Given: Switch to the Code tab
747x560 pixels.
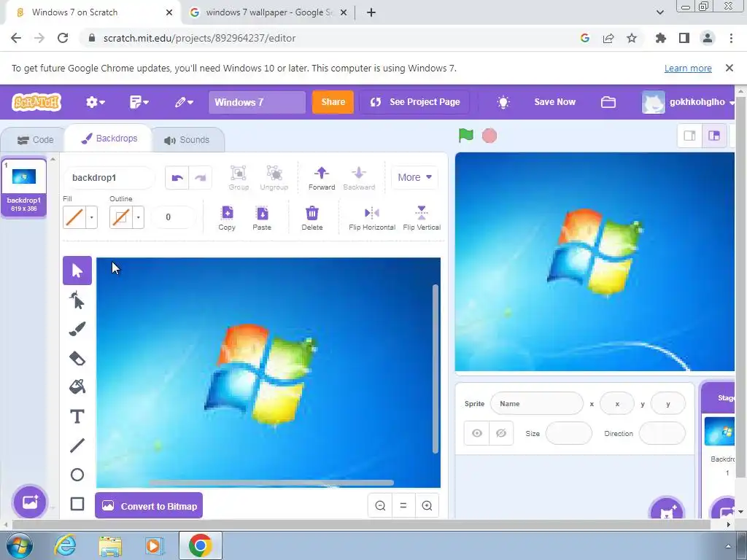Looking at the screenshot, I should tap(35, 140).
